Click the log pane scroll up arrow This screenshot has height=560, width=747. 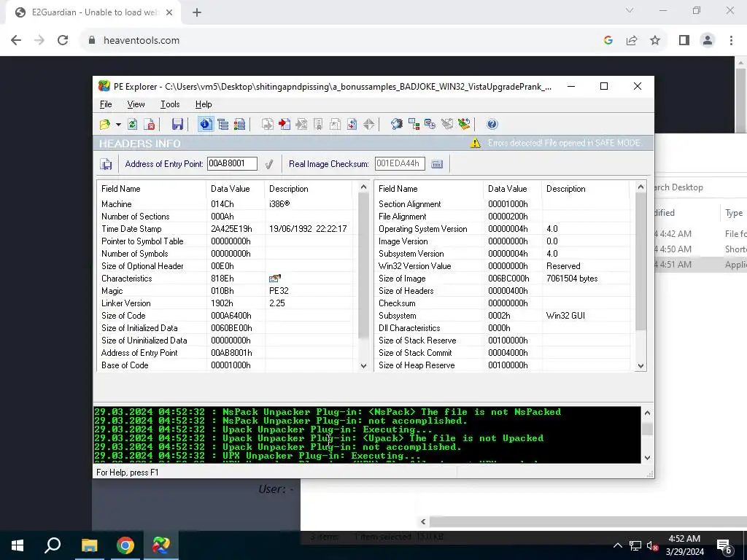click(647, 413)
